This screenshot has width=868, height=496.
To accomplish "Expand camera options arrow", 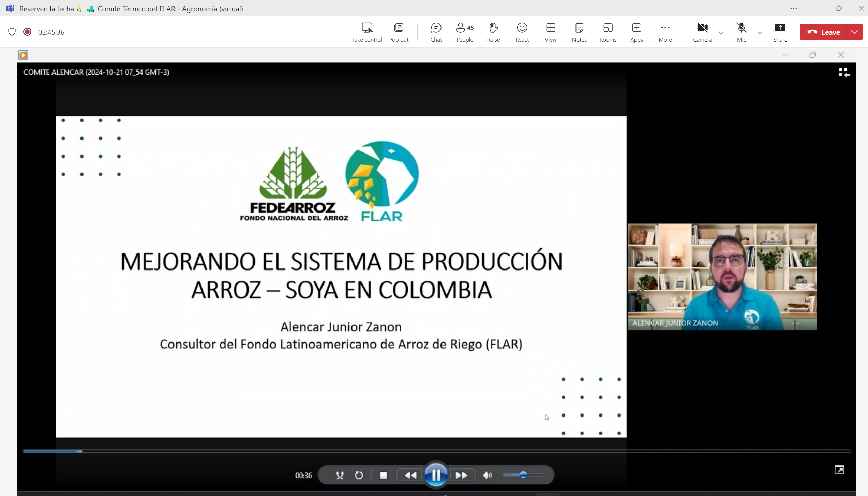I will [721, 33].
